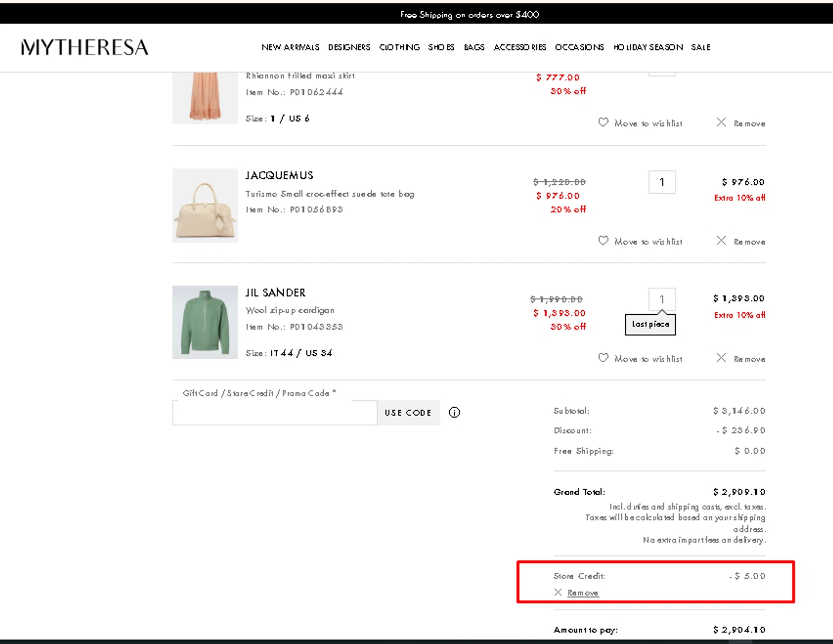Screen dimensions: 833x644
Task: Click heart icon for the maxi skirt
Action: (603, 122)
